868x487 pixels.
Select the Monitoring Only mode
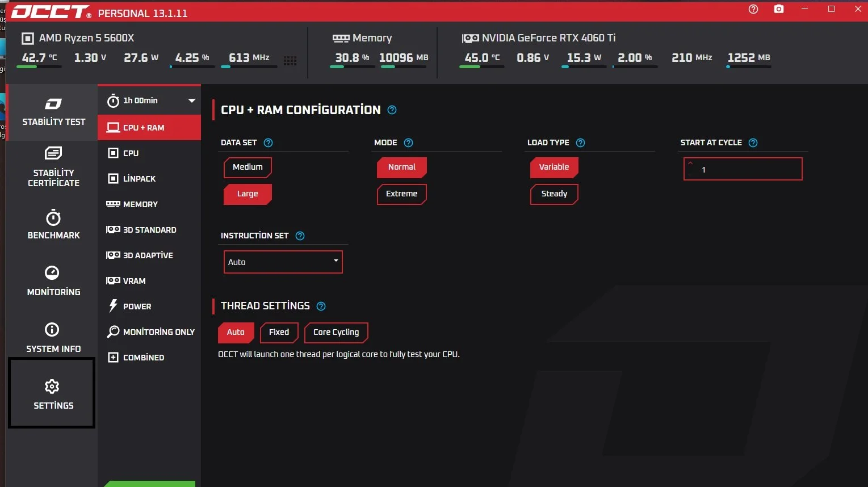(x=149, y=332)
